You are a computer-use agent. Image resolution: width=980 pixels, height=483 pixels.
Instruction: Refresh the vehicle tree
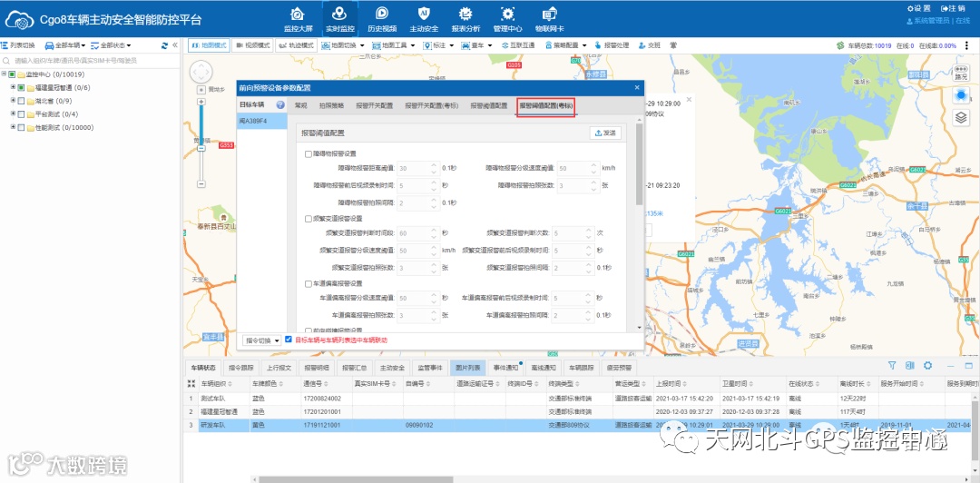(164, 45)
